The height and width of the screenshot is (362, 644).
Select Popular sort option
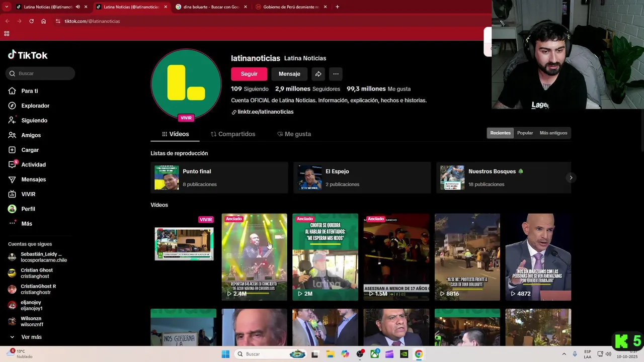(x=525, y=133)
